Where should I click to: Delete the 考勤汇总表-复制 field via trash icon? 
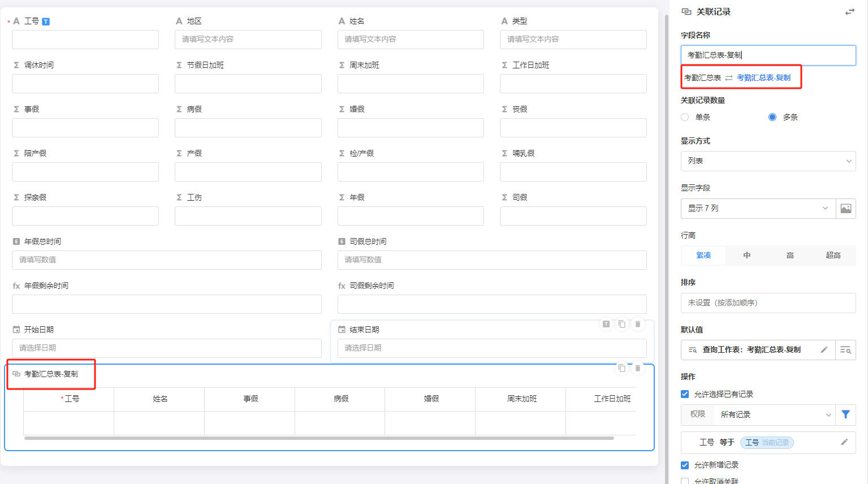point(638,368)
